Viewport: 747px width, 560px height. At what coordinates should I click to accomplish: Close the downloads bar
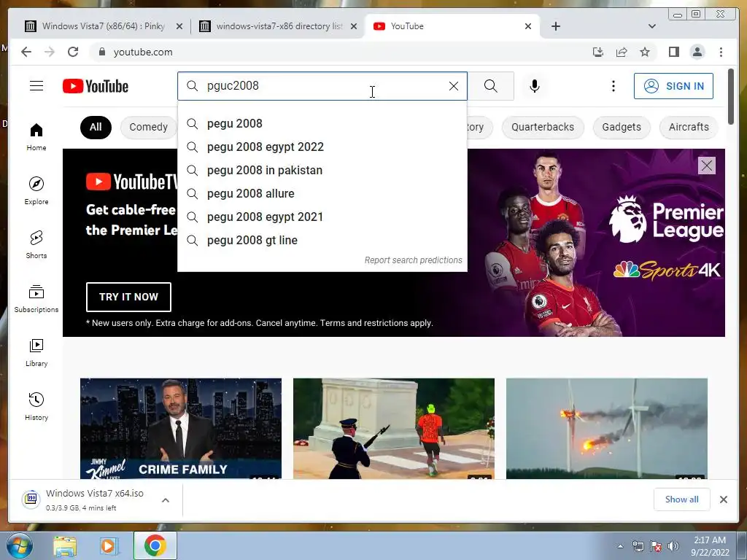pyautogui.click(x=723, y=499)
